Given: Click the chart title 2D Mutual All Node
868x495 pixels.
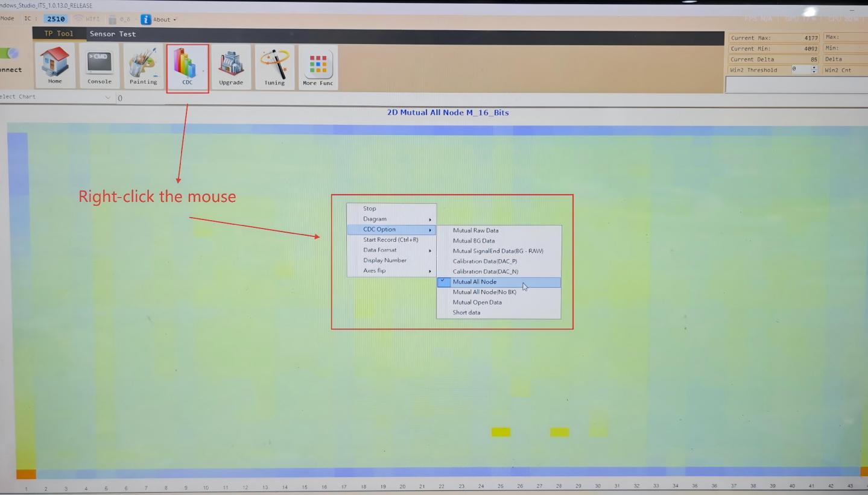Looking at the screenshot, I should click(448, 113).
